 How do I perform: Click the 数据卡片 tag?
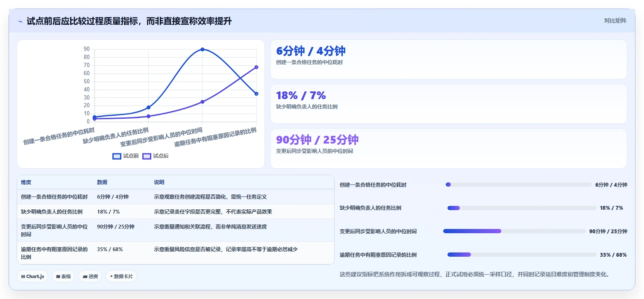[x=121, y=276]
